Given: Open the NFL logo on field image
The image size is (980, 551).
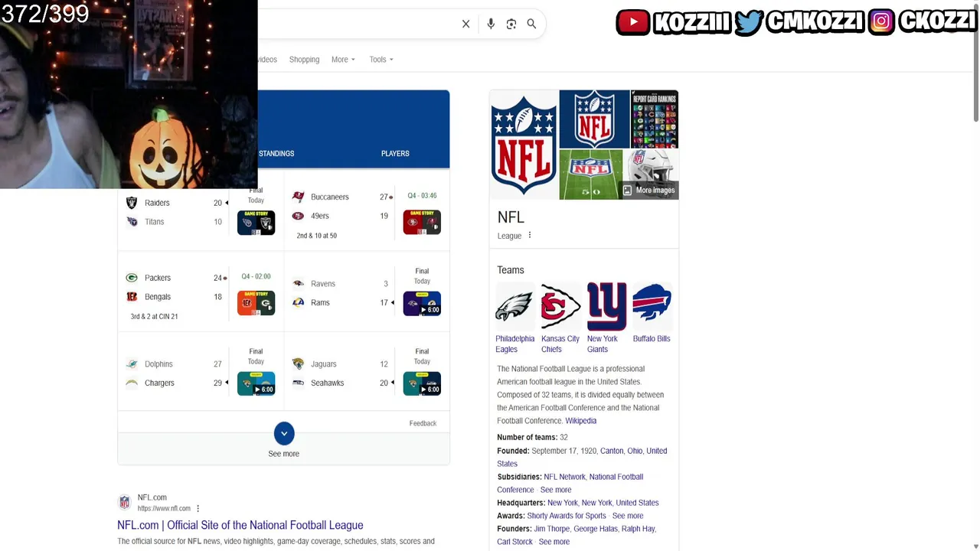Looking at the screenshot, I should [590, 174].
